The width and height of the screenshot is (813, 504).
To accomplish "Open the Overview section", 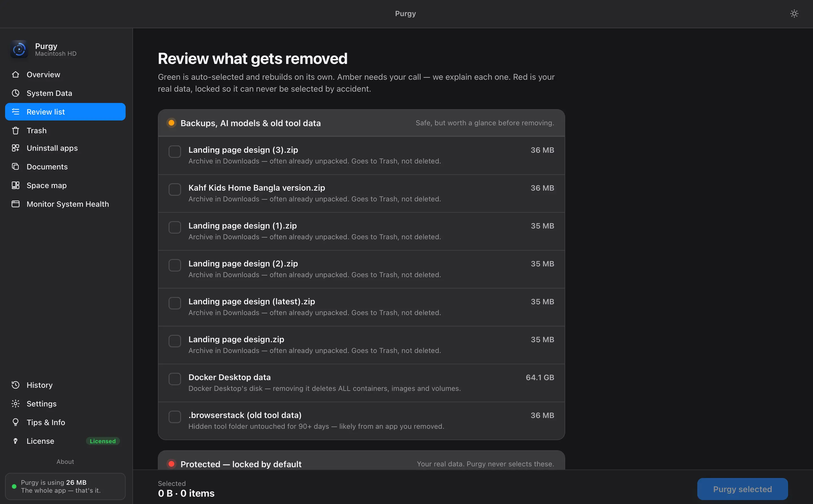I will click(65, 74).
